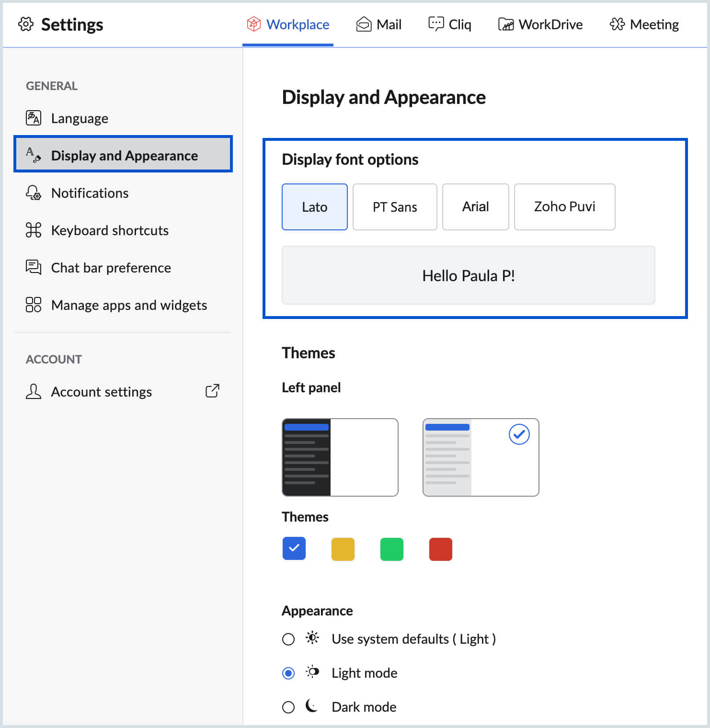Click the Notifications bell icon
Viewport: 710px width, 728px height.
(x=34, y=193)
